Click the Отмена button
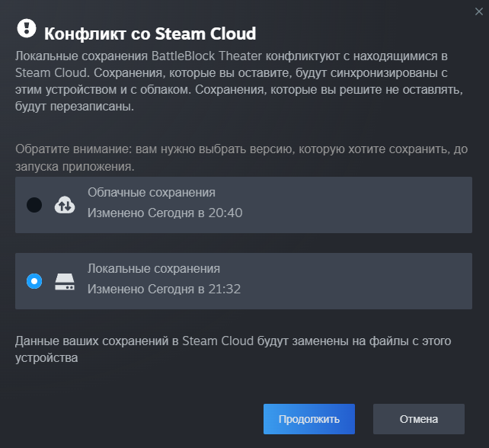This screenshot has width=489, height=448. (419, 419)
